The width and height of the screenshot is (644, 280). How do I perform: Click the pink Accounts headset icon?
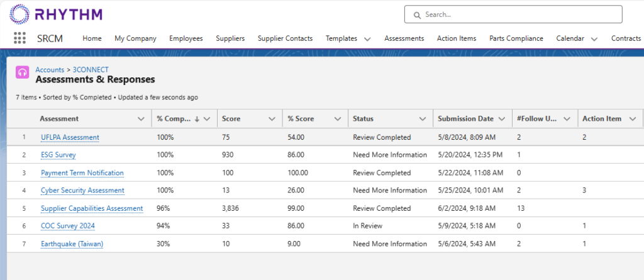coord(22,72)
